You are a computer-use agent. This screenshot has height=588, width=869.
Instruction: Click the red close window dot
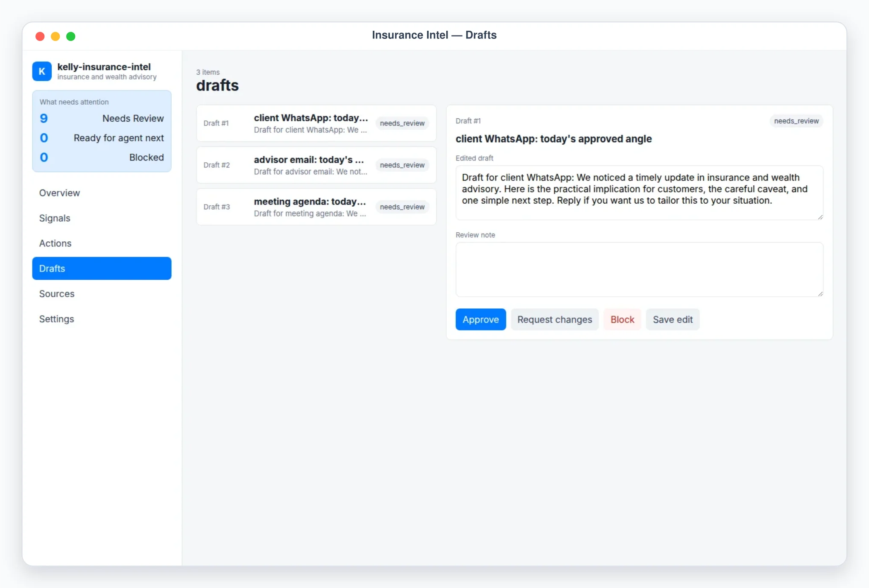point(40,36)
